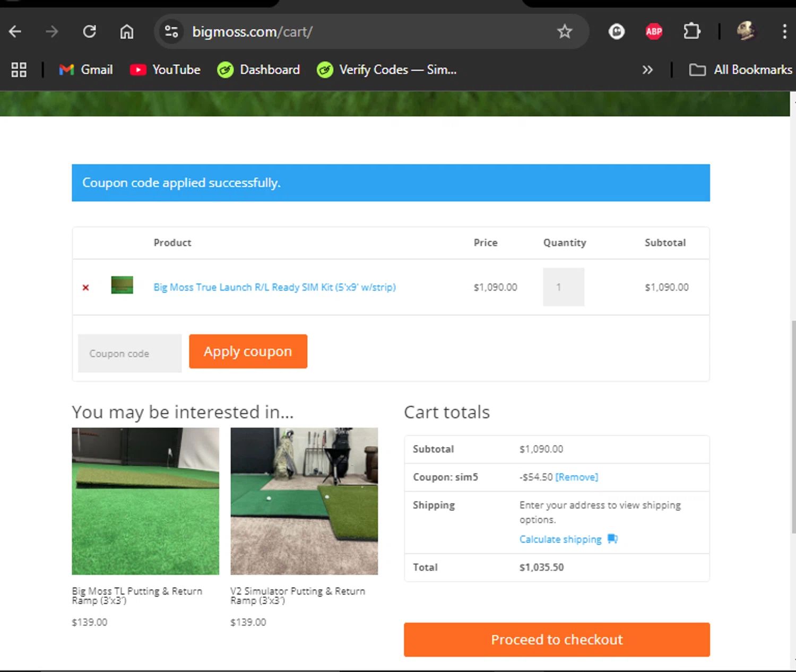Select the SIM Kit price $1,090.00 in Price column
Image resolution: width=796 pixels, height=672 pixels.
point(495,287)
